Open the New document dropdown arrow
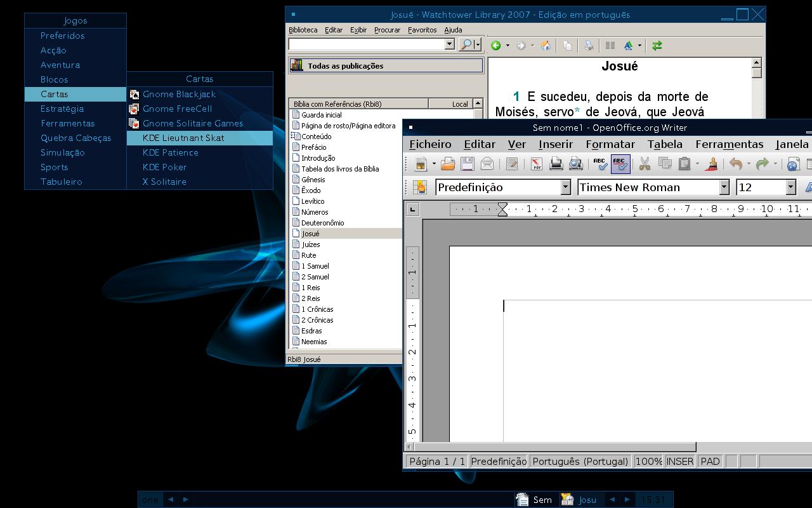Viewport: 812px width, 508px height. 434,164
